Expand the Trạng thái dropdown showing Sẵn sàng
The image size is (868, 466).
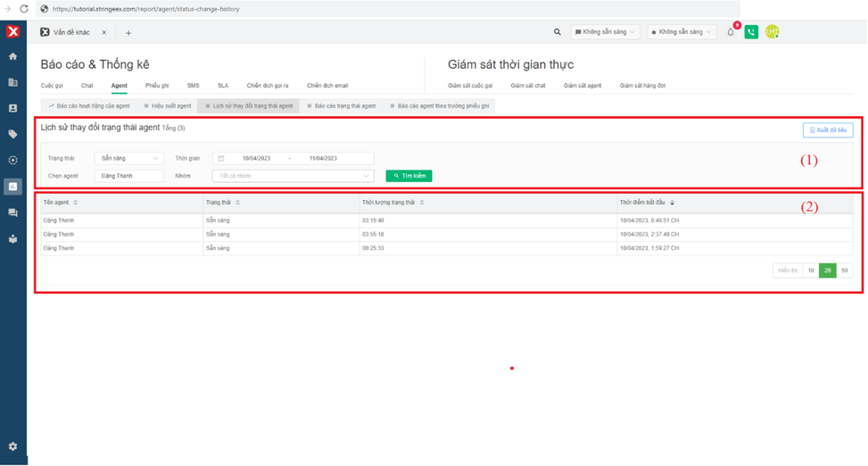(128, 158)
